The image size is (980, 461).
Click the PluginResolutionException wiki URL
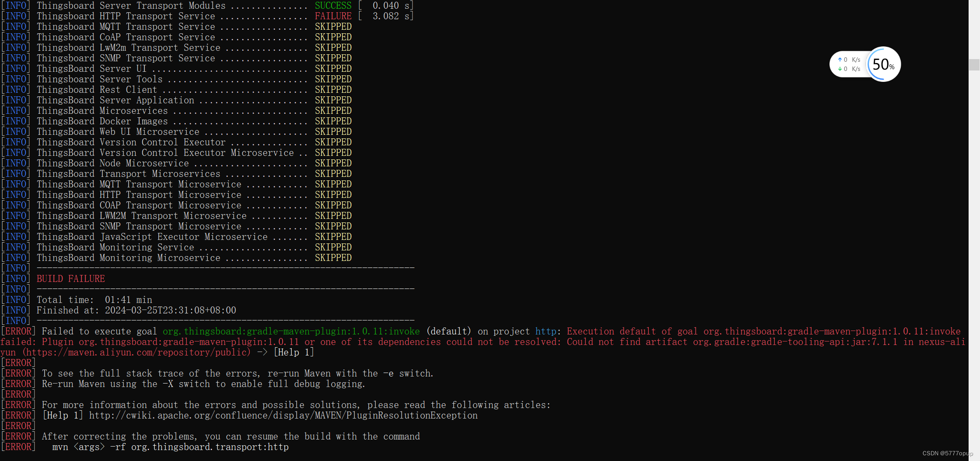283,415
